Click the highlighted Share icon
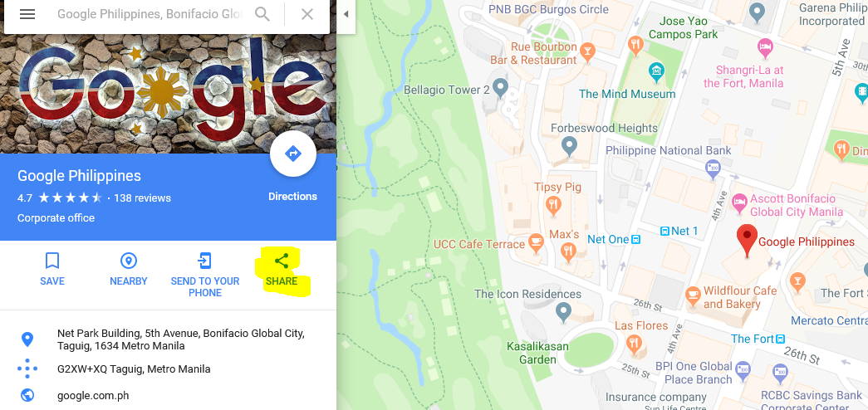The image size is (868, 410). coord(282,261)
